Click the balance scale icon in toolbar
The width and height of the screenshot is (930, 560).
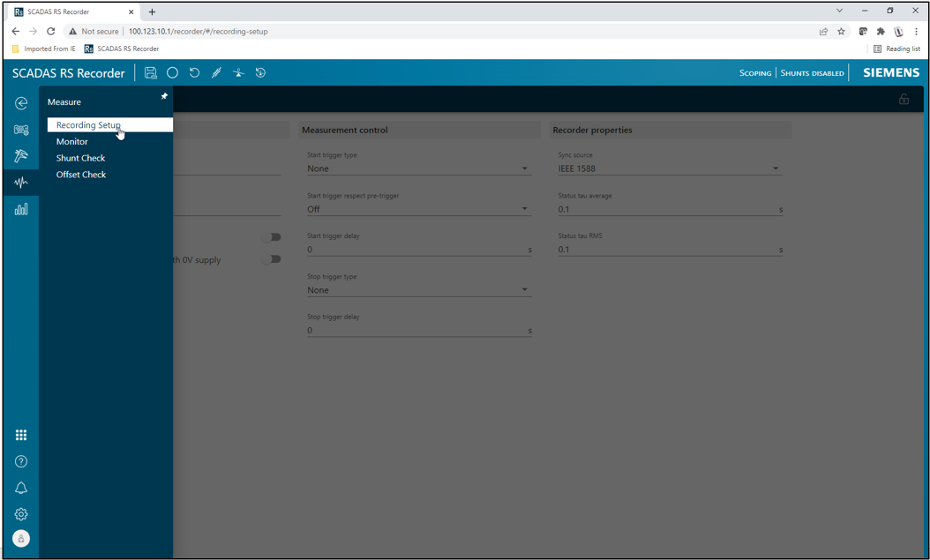(238, 73)
